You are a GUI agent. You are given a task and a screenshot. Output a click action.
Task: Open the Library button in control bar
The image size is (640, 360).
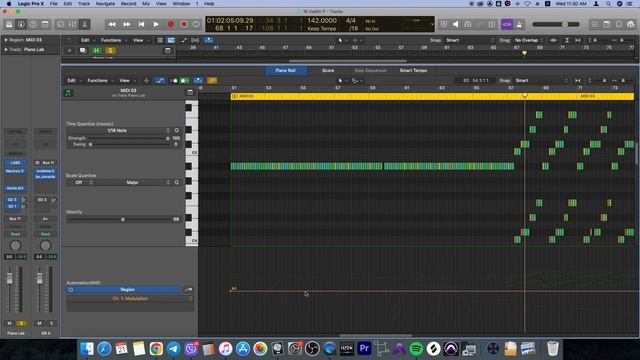tap(9, 24)
